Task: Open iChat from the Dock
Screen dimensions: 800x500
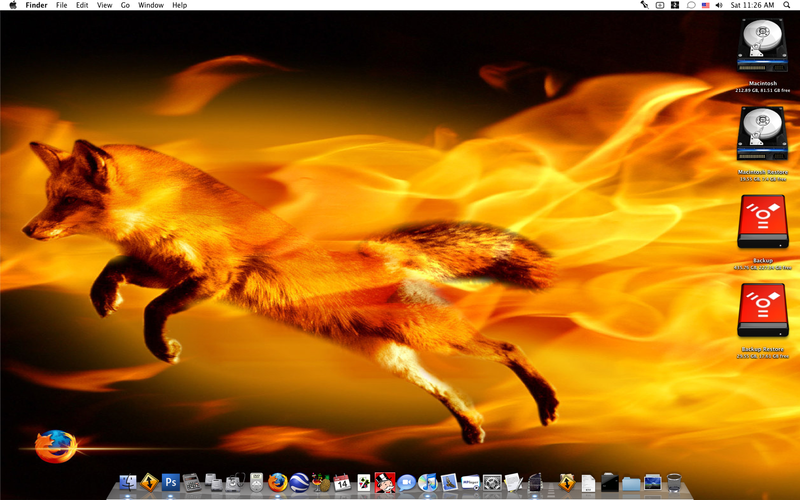Action: click(406, 482)
